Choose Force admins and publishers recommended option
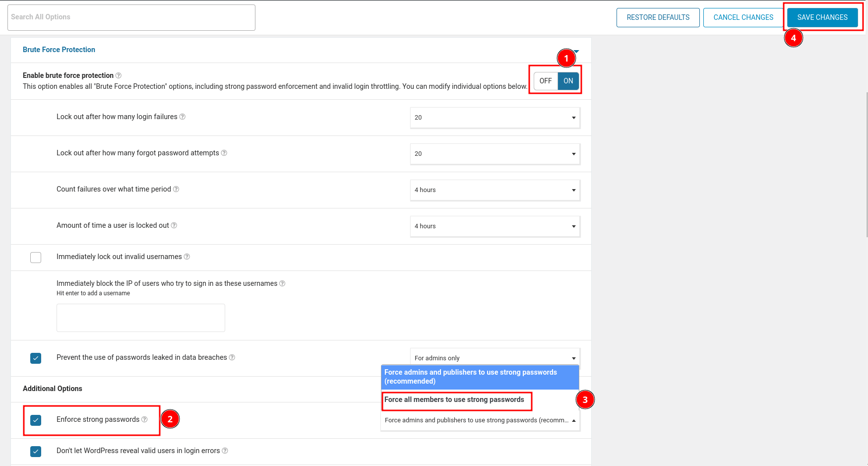The height and width of the screenshot is (466, 868). click(479, 377)
